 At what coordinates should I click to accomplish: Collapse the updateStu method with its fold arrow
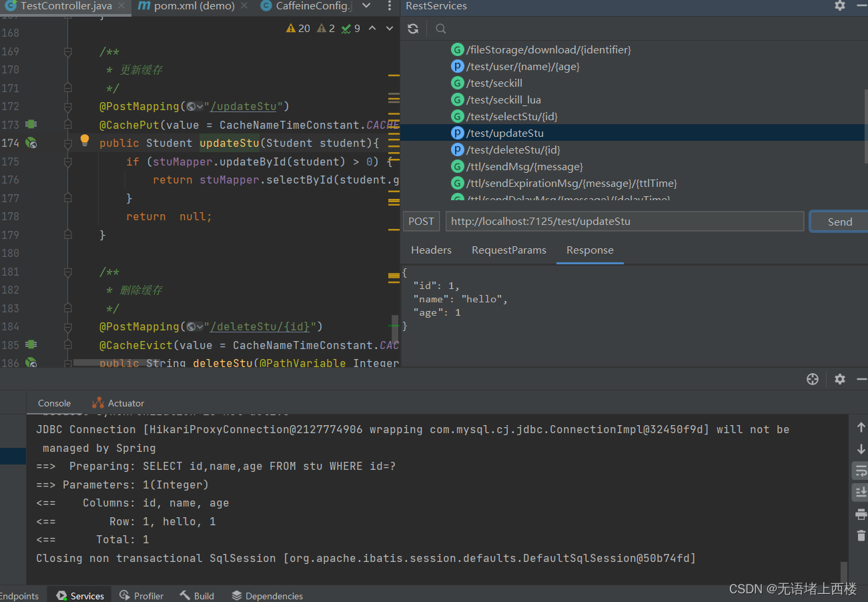[68, 143]
